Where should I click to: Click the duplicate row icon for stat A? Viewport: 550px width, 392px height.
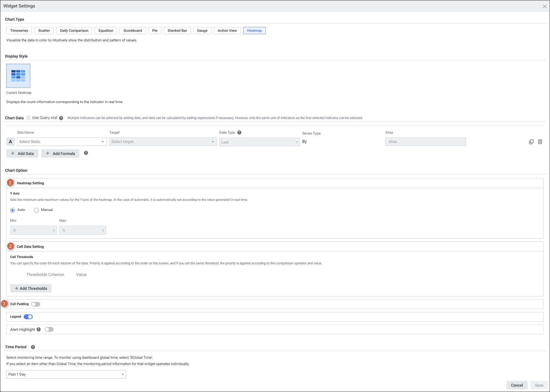531,142
